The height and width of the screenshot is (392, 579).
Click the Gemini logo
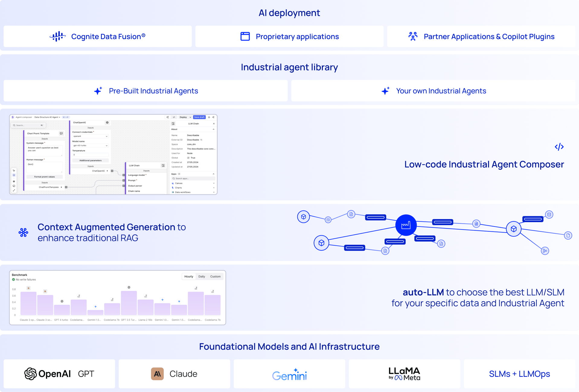(289, 374)
